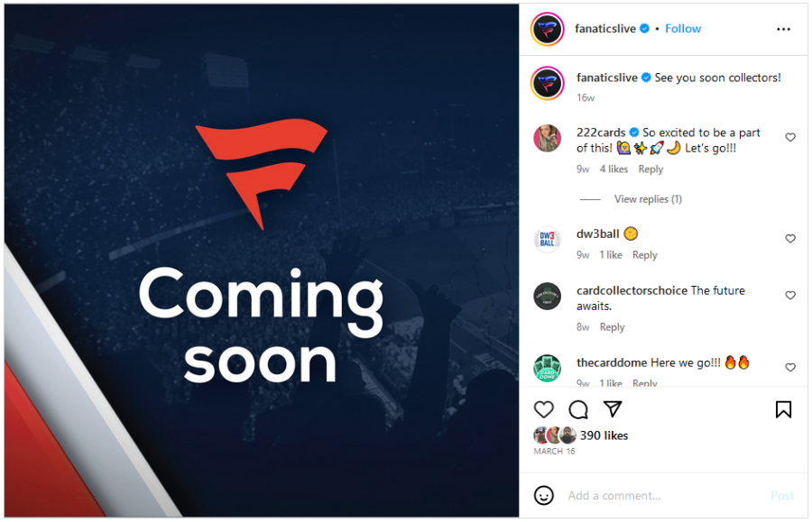The height and width of the screenshot is (522, 812).
Task: Open the dw3ball profile avatar
Action: [548, 240]
